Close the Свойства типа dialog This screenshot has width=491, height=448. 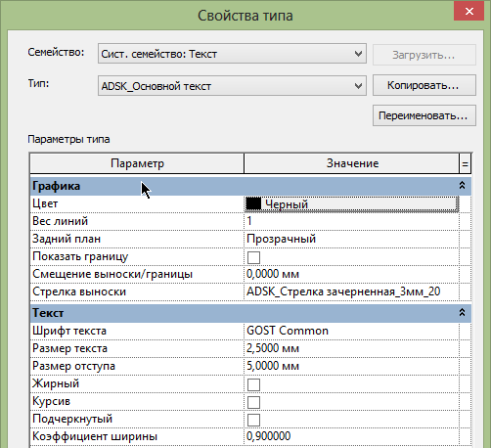pos(469,11)
